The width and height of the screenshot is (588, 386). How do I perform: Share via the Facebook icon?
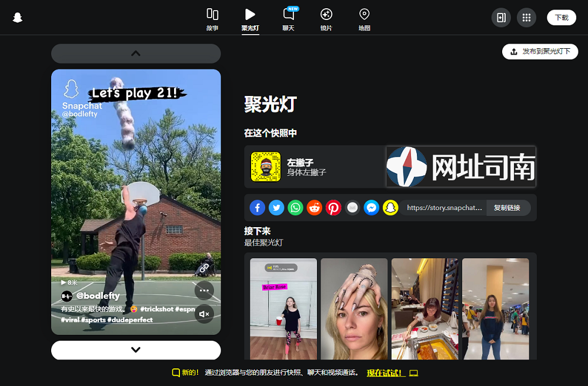click(x=258, y=208)
